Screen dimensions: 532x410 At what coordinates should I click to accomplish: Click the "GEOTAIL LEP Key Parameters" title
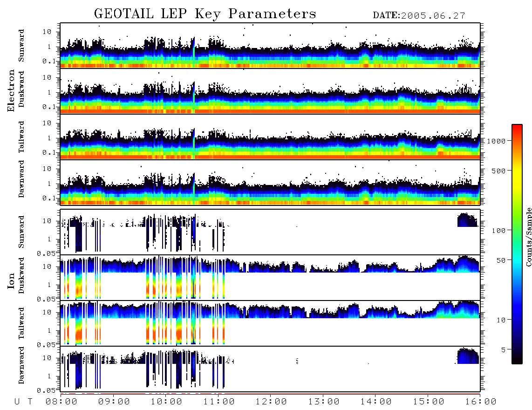[x=205, y=14]
